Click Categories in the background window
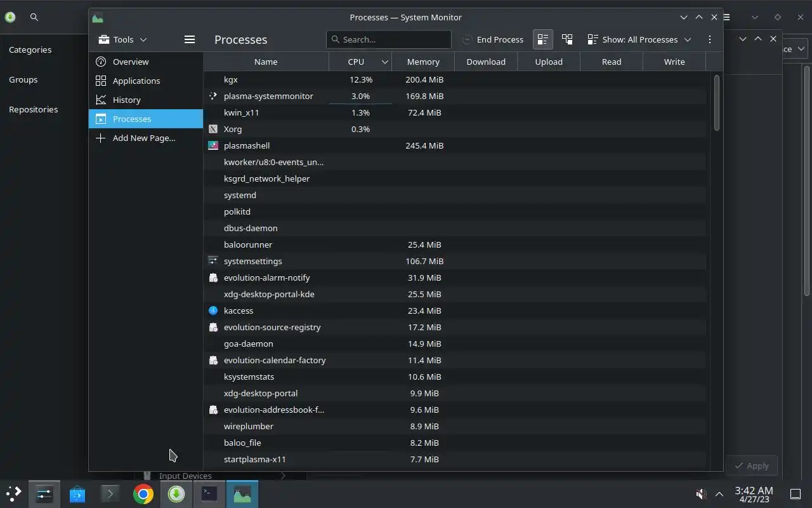 30,50
